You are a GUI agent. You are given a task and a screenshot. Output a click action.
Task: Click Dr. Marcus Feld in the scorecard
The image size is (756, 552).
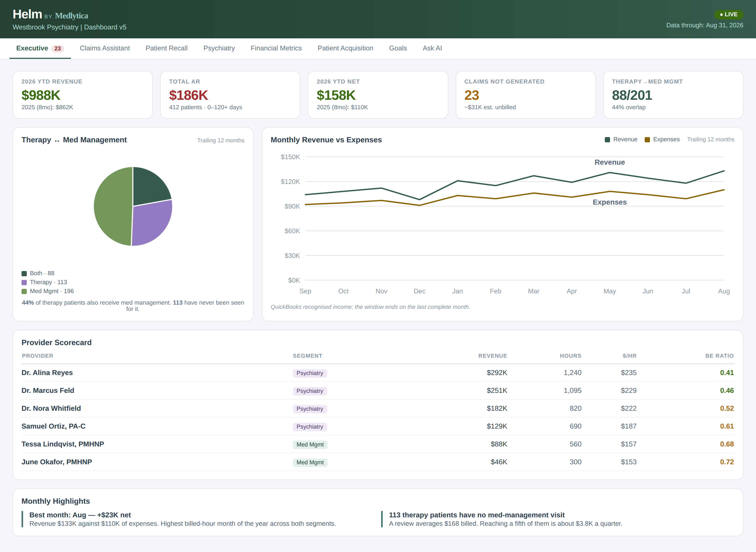pos(48,390)
